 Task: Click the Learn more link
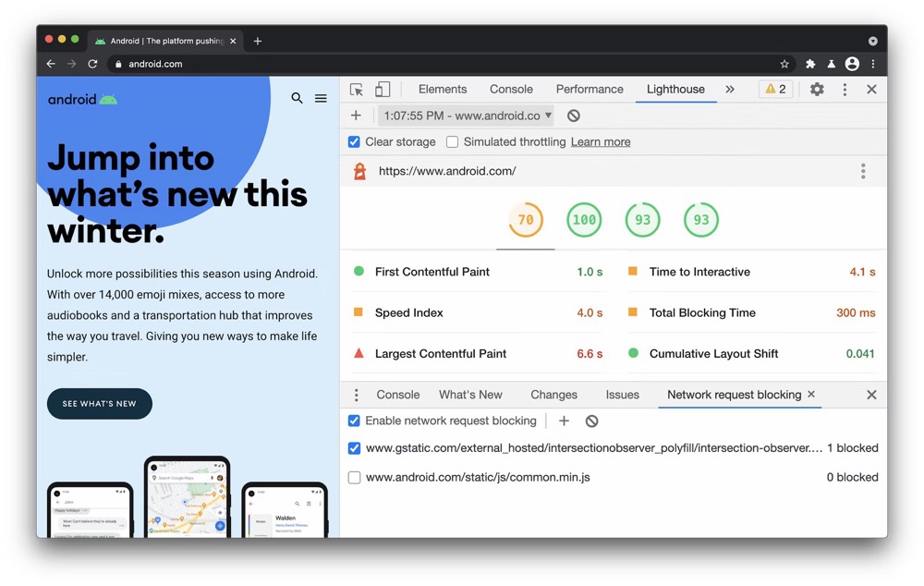point(601,141)
